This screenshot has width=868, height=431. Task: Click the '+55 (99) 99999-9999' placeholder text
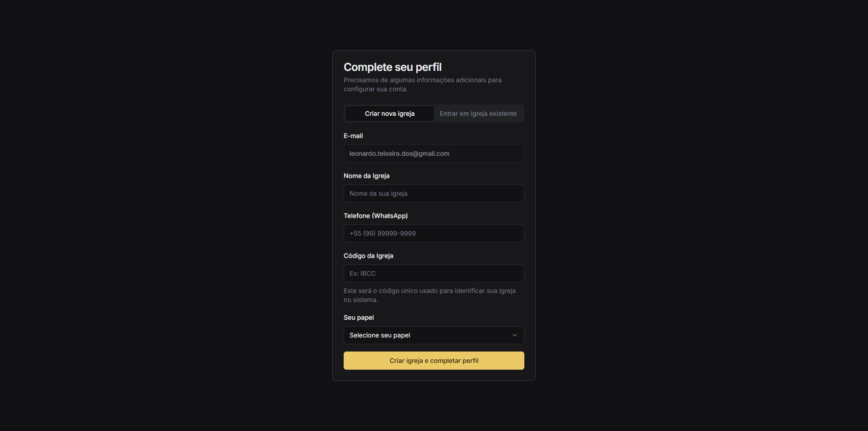383,233
